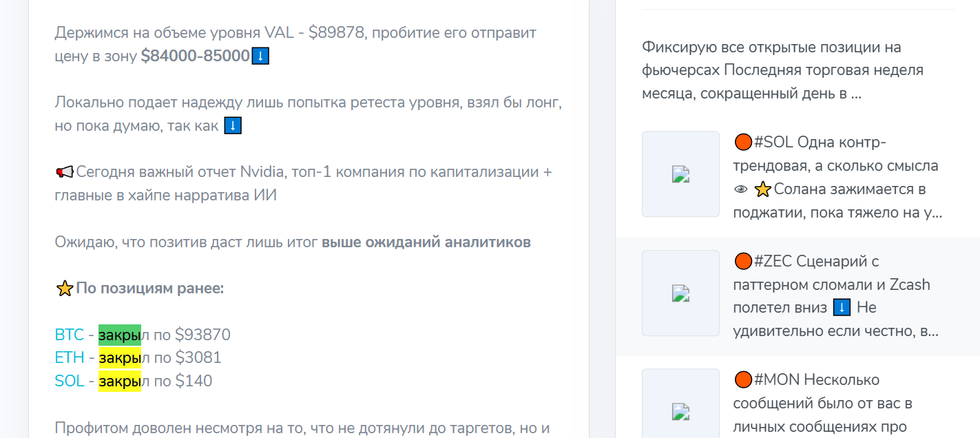Click the bold 'выше ожиданий аналитиков' text
The height and width of the screenshot is (438, 980).
pyautogui.click(x=426, y=242)
